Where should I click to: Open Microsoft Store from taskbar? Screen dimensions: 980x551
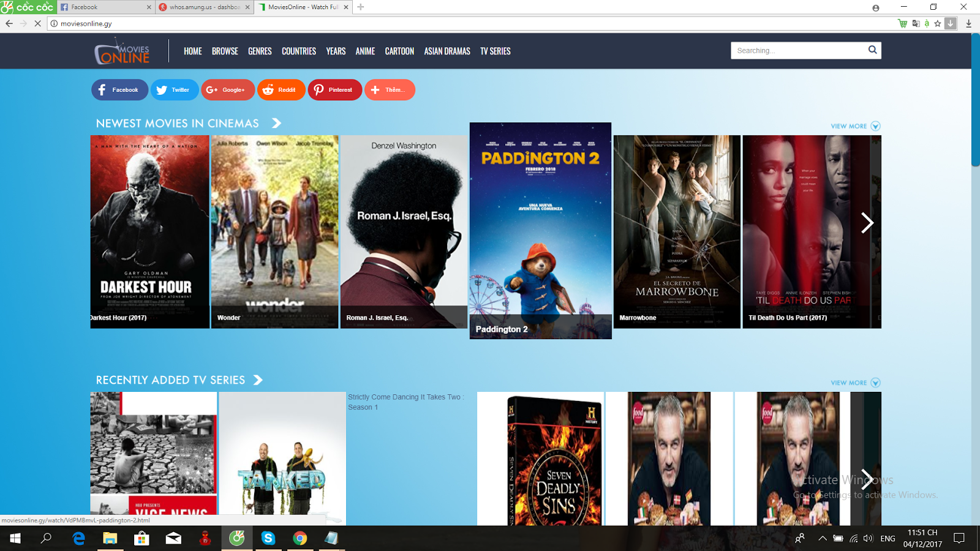click(x=141, y=538)
